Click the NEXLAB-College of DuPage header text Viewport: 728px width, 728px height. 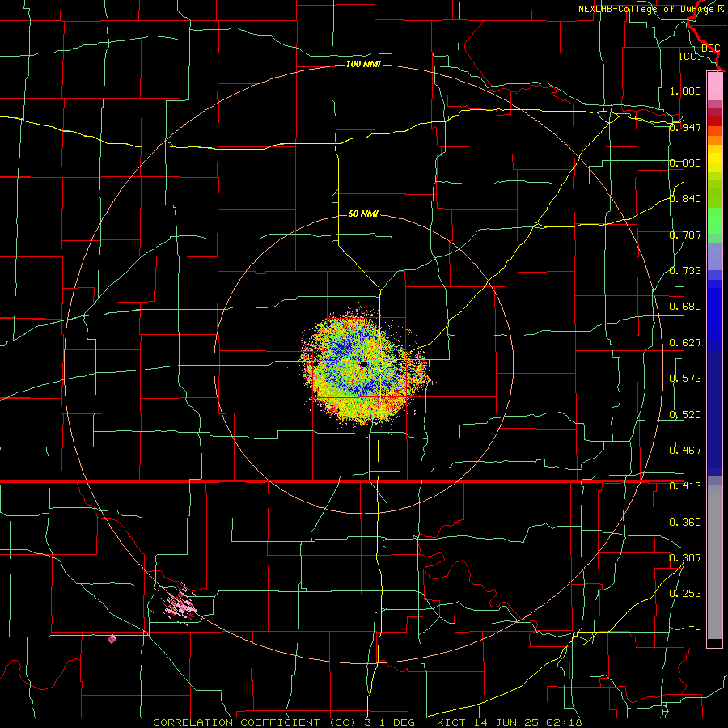(x=650, y=9)
